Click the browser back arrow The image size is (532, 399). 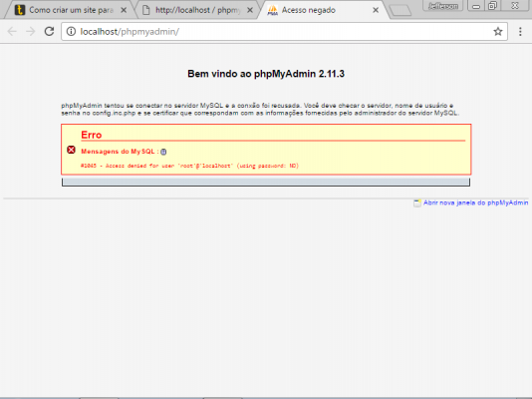12,32
